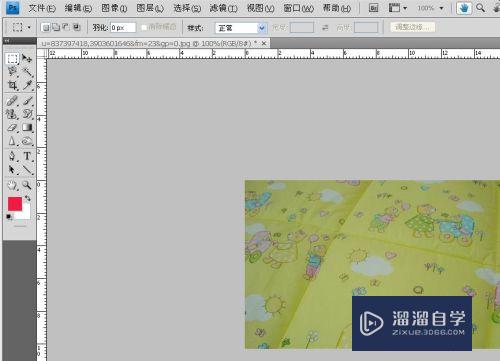This screenshot has width=500, height=361.
Task: Select the Path Selection tool
Action: (12, 170)
